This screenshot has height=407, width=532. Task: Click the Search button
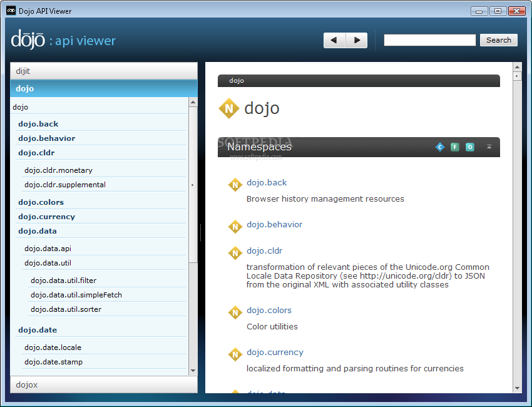(498, 40)
